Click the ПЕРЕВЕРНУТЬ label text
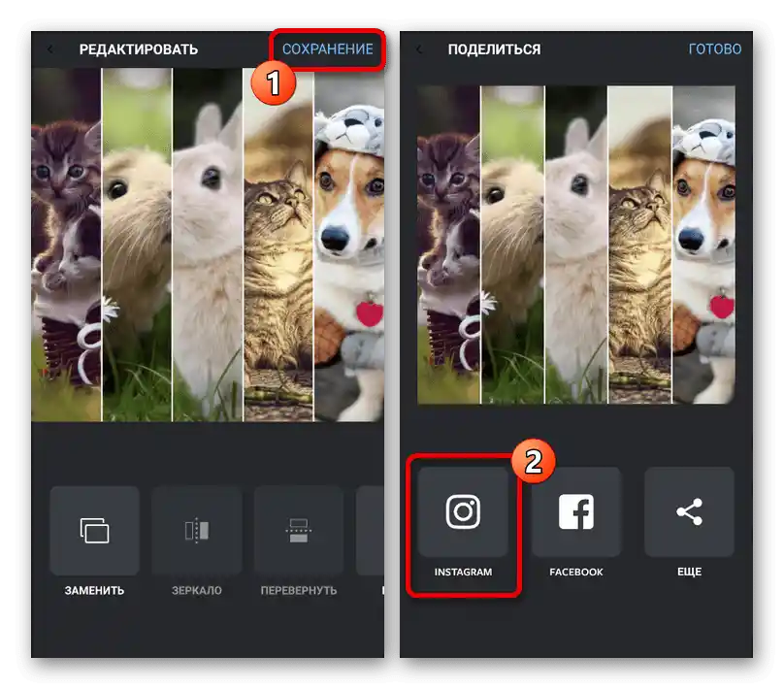Viewport: 784px width, 689px height. 299,590
